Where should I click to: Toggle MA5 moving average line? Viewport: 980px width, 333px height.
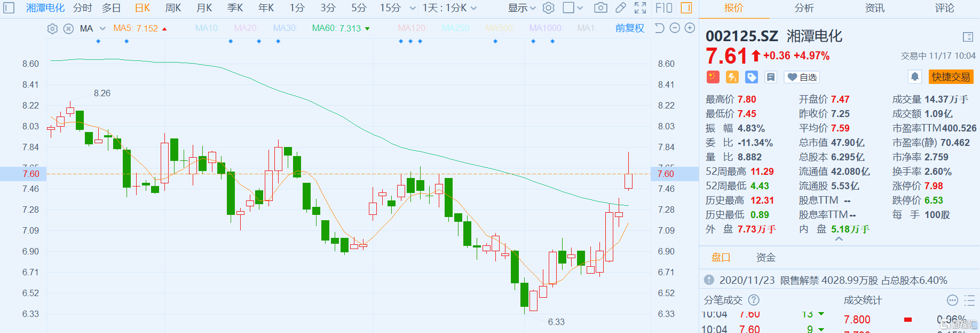[x=140, y=28]
